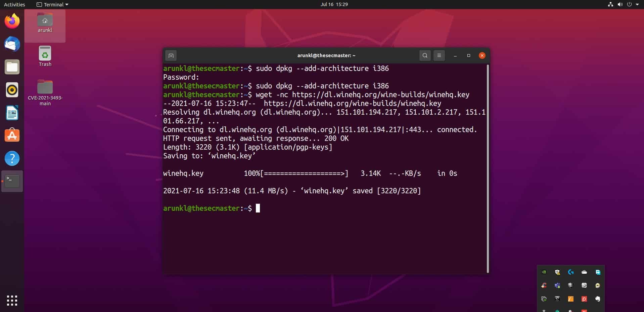Screen dimensions: 644x312
Task: Open the Terminal app menu dropdown
Action: [x=52, y=4]
